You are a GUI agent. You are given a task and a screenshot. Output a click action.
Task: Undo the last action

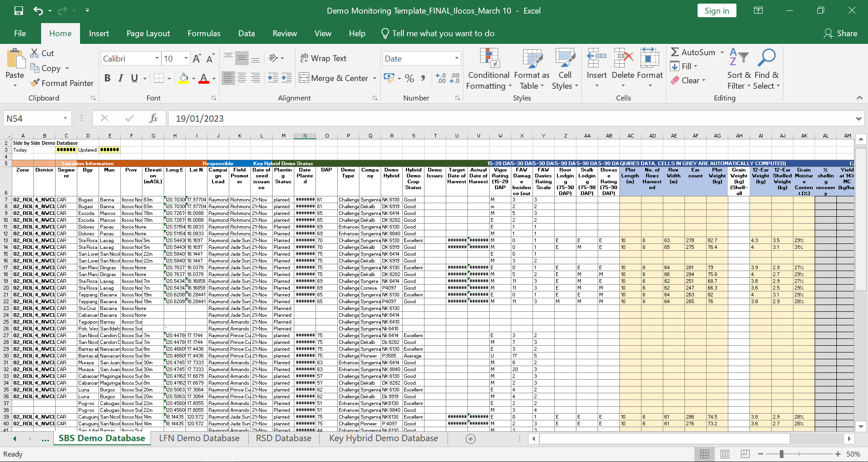pyautogui.click(x=38, y=11)
